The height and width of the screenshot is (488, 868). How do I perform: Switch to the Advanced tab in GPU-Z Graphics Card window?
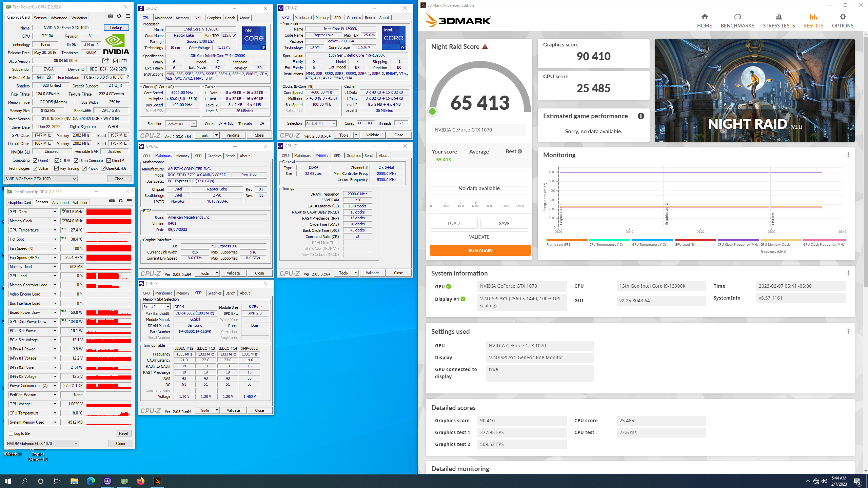coord(59,18)
